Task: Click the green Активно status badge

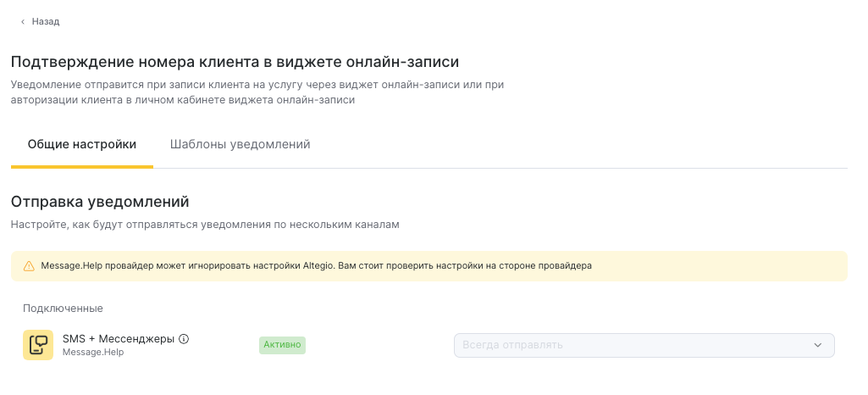Action: pos(282,345)
